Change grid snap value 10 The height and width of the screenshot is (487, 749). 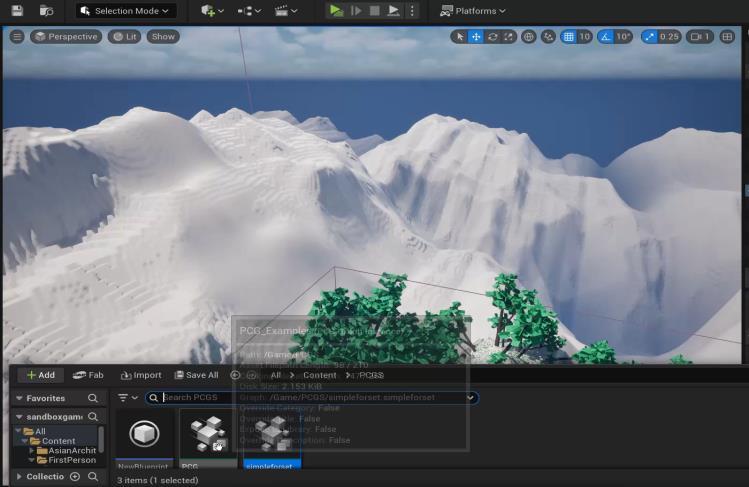pos(585,37)
